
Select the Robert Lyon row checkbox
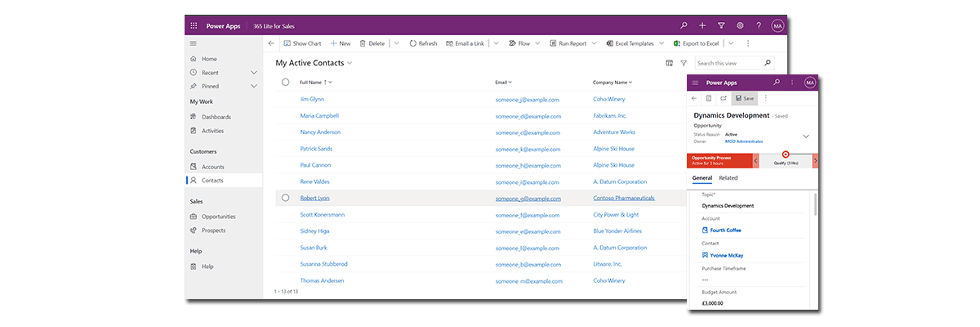coord(285,198)
